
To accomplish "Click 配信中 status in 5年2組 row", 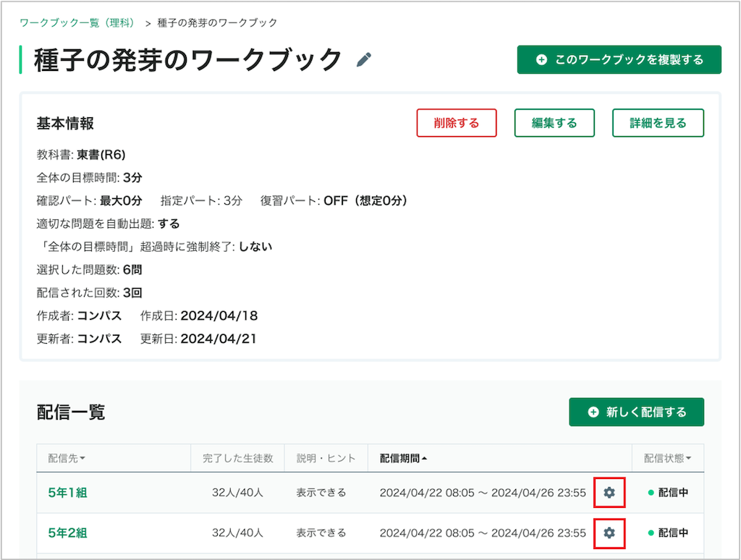I will [668, 533].
